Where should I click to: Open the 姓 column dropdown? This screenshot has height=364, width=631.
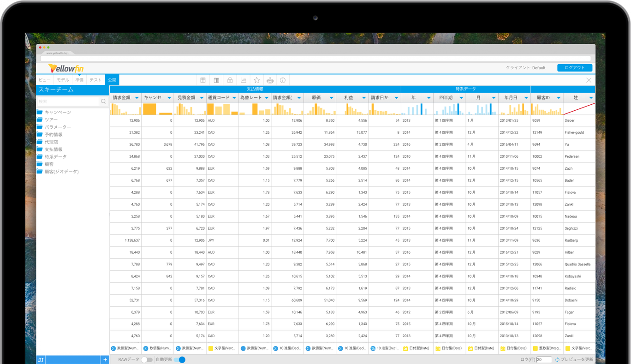(591, 97)
